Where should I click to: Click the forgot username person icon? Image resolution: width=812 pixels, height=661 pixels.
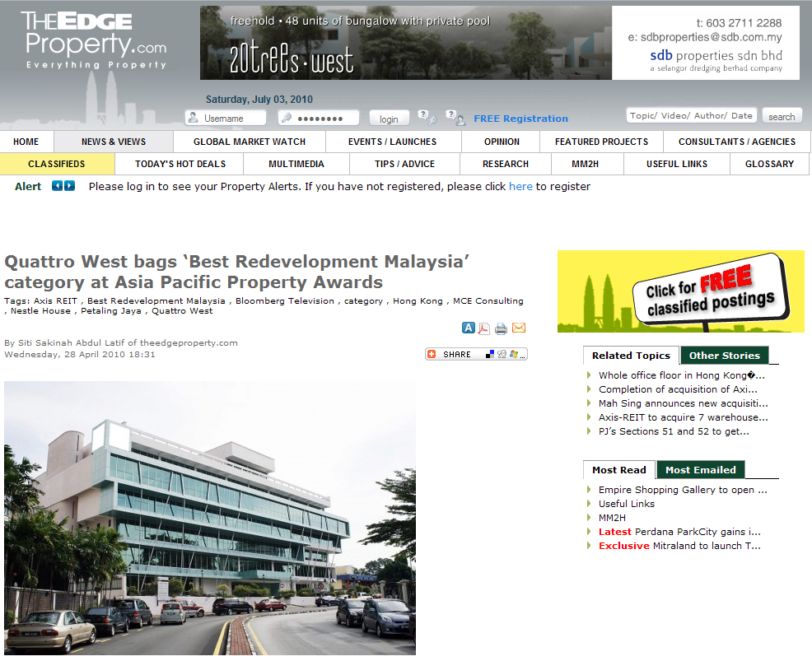click(455, 118)
